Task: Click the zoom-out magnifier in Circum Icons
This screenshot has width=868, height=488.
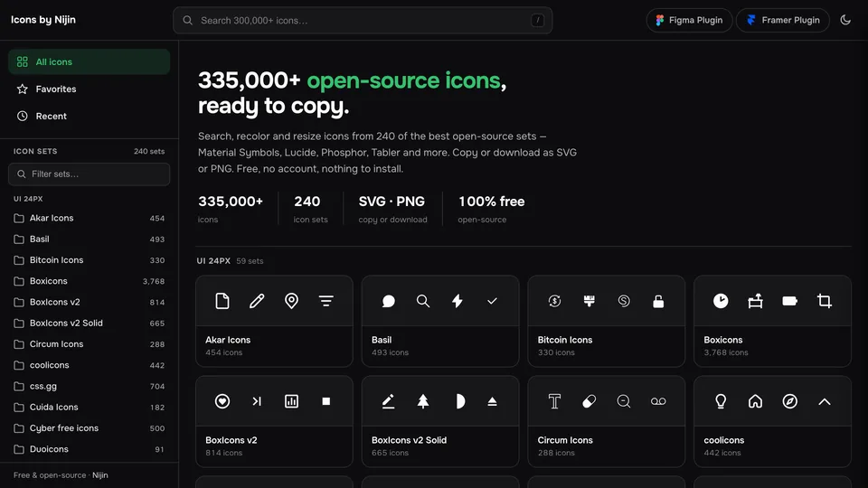Action: 624,401
